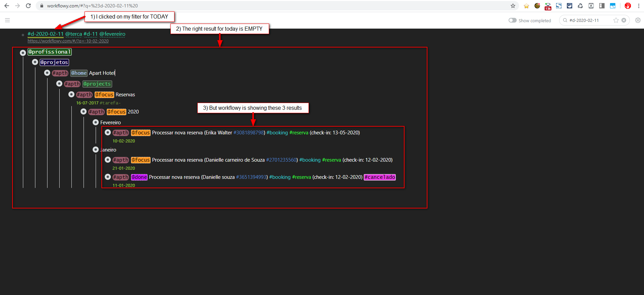Click the #cancelado tag
The image size is (644, 295).
(380, 177)
